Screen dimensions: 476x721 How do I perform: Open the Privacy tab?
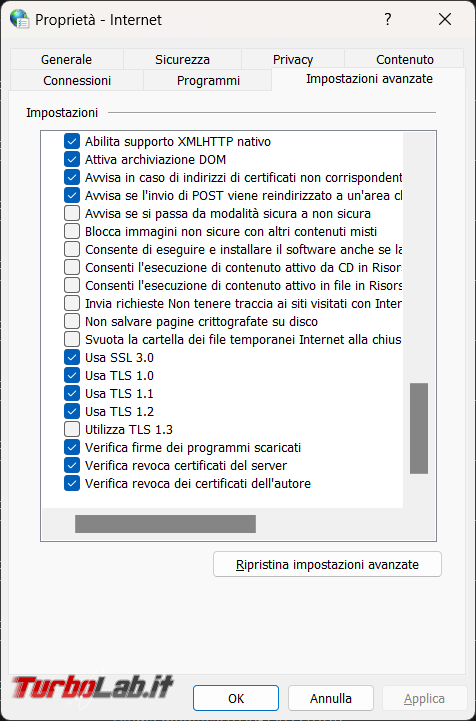click(x=293, y=59)
